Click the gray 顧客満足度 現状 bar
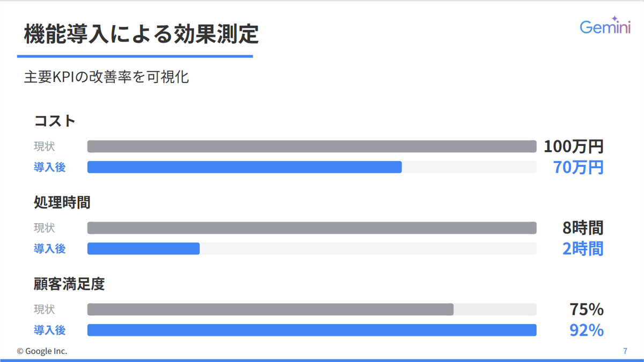This screenshot has height=362, width=644. pyautogui.click(x=270, y=309)
